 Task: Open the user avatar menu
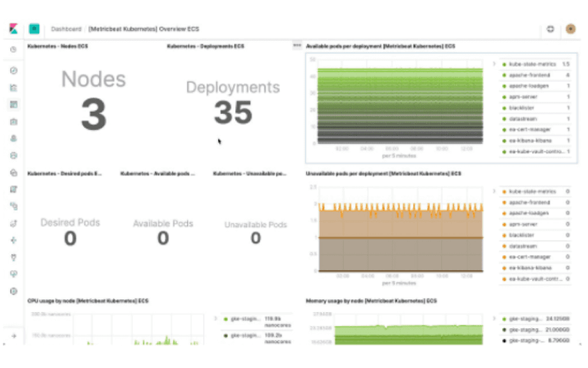click(x=570, y=29)
